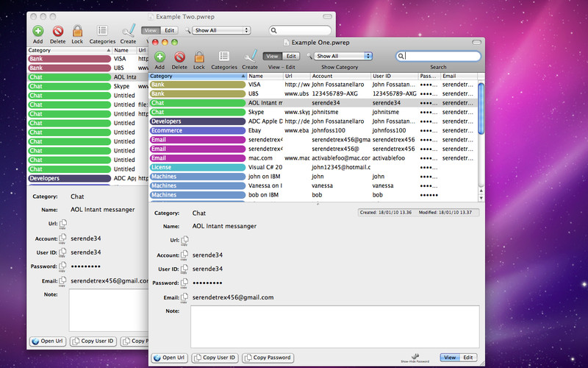Screen dimensions: 588x368
Task: Switch to Edit mode in Example One toolbar
Action: [x=291, y=57]
